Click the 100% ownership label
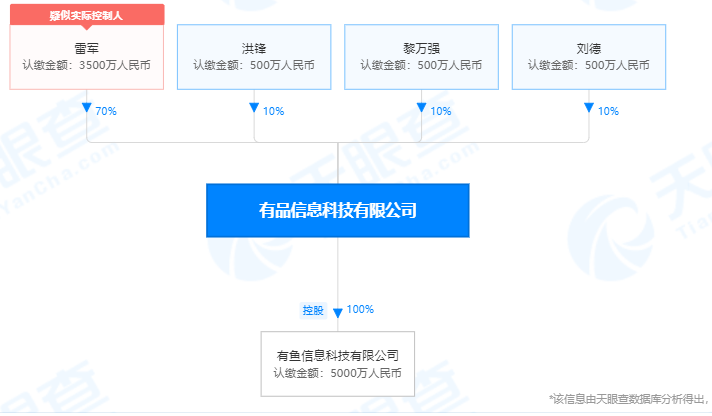 point(360,309)
